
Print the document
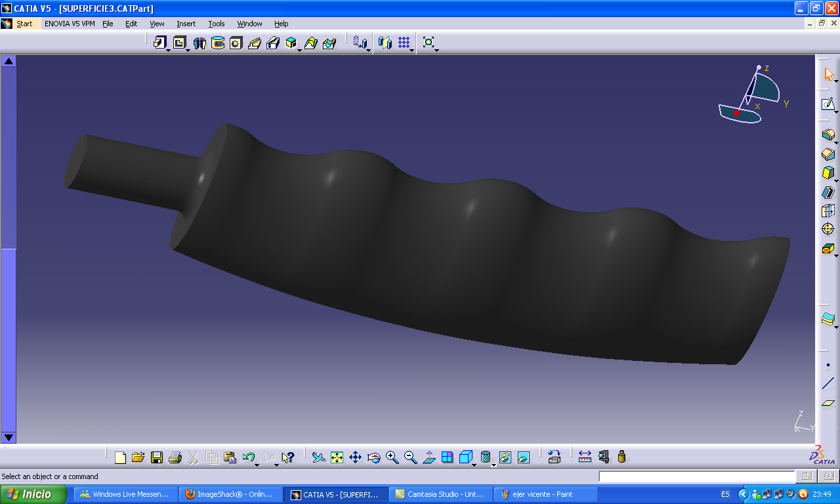[x=175, y=457]
